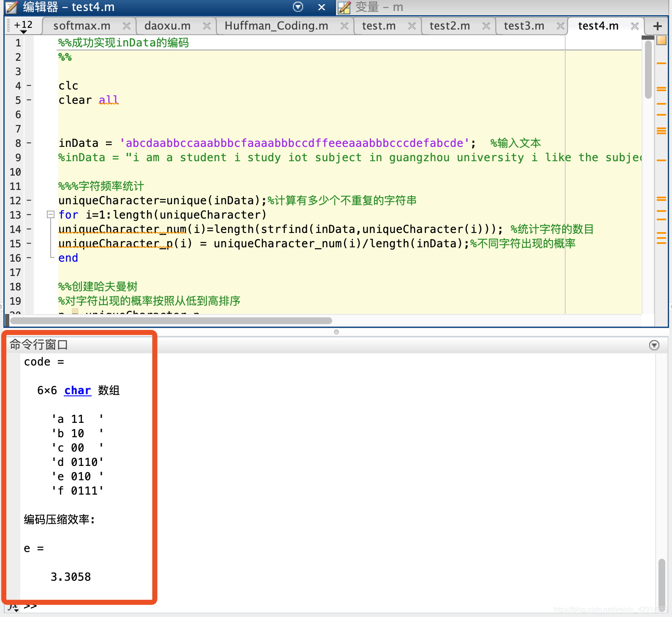Open the Variables panel icon

(344, 7)
